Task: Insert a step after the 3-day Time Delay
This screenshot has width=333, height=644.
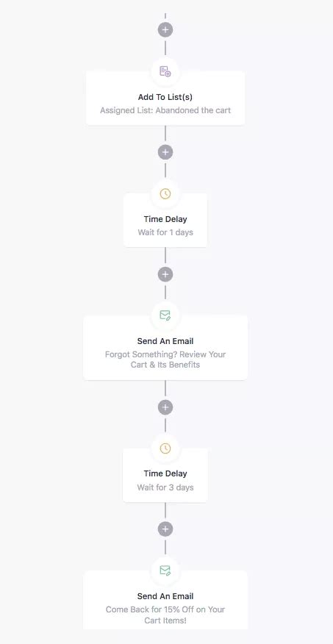Action: click(x=165, y=529)
